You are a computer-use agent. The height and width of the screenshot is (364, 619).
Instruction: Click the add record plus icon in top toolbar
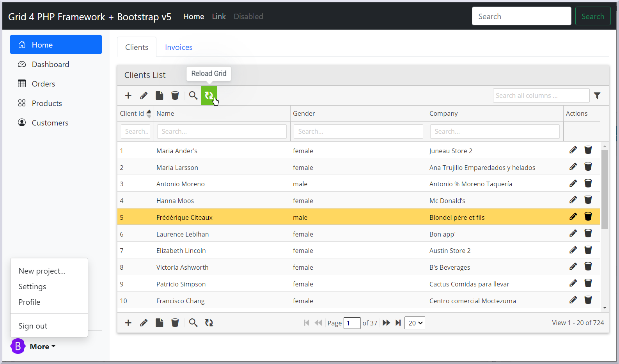[128, 95]
